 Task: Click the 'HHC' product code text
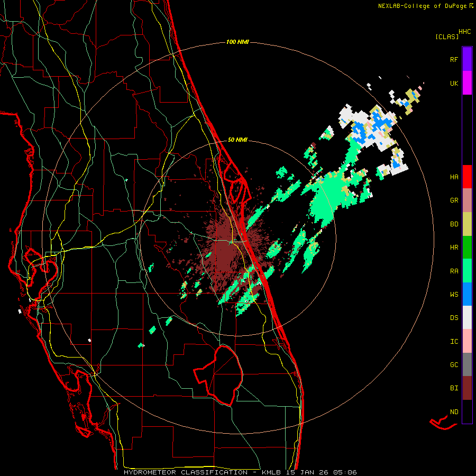point(464,32)
